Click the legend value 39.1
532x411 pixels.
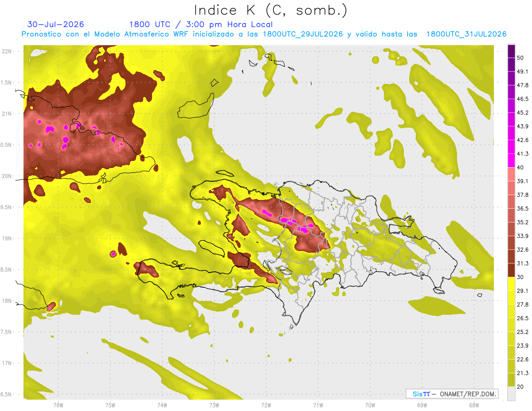[x=523, y=181]
